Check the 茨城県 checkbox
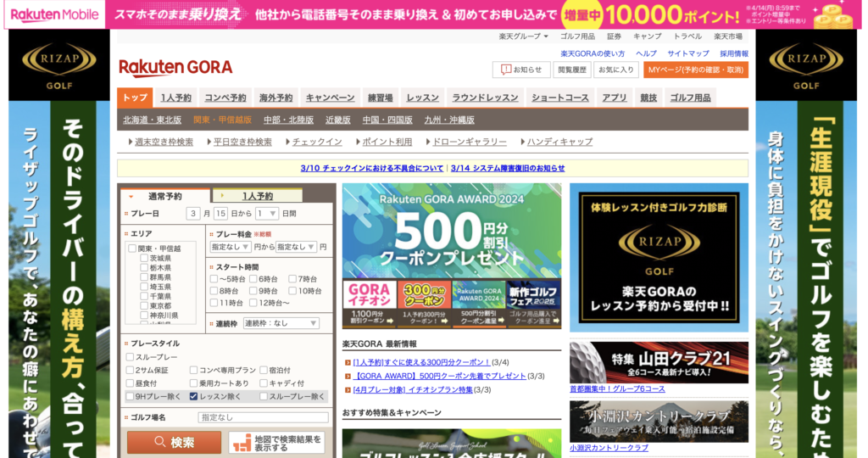 pos(144,258)
